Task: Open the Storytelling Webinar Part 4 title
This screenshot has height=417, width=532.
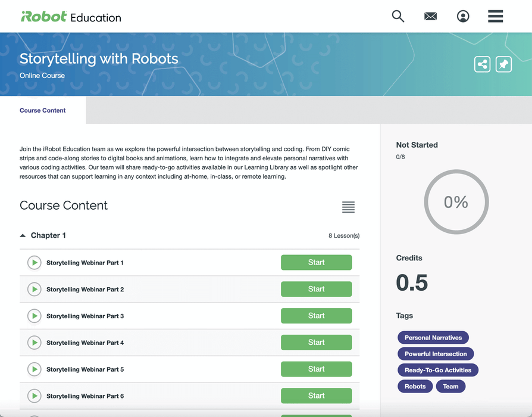Action: tap(85, 343)
